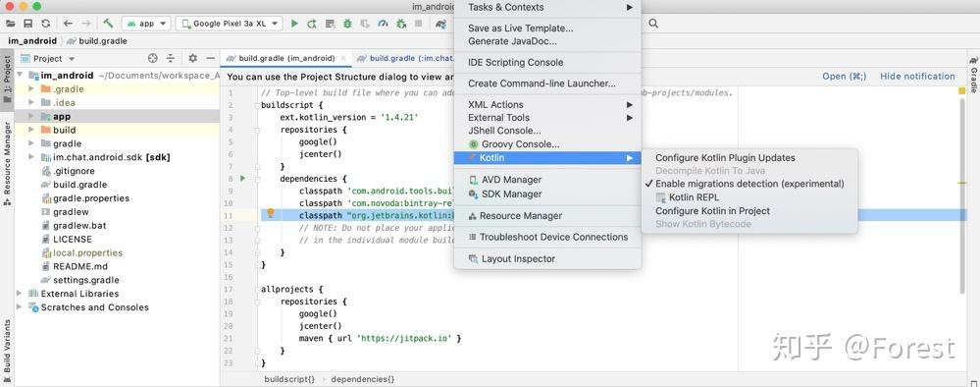Click the search magnifier icon in the toolbar
This screenshot has width=980, height=387.
(x=653, y=24)
